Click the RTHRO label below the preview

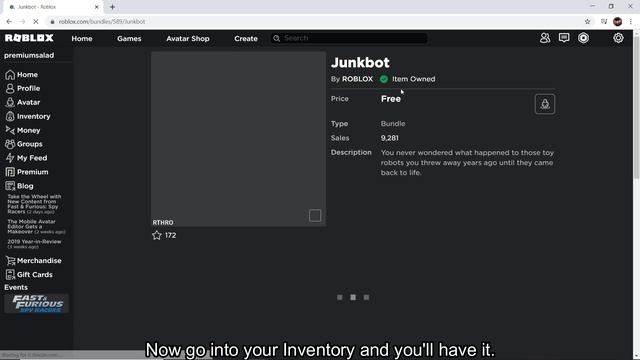pos(163,222)
